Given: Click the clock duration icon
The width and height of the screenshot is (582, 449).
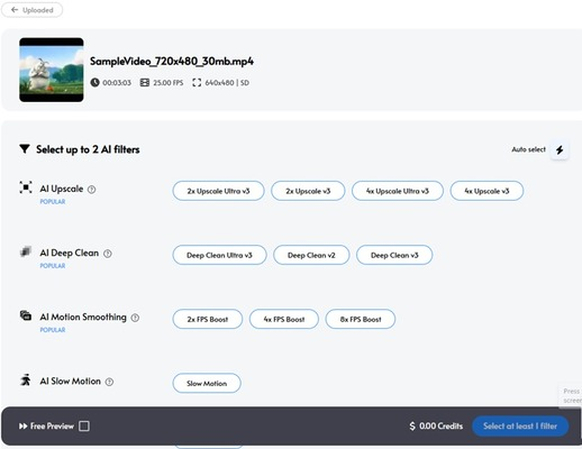Looking at the screenshot, I should (x=95, y=82).
